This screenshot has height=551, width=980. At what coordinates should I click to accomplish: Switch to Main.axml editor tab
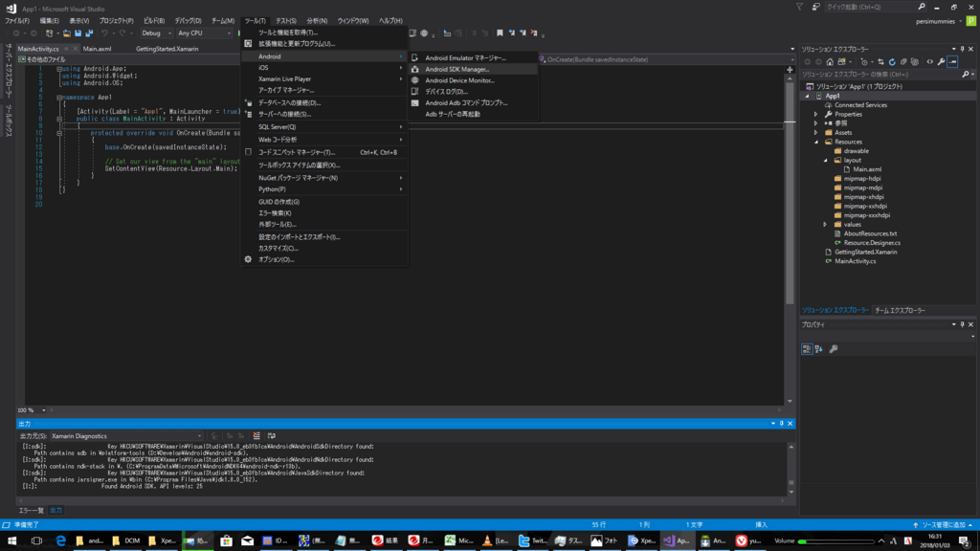click(x=97, y=49)
